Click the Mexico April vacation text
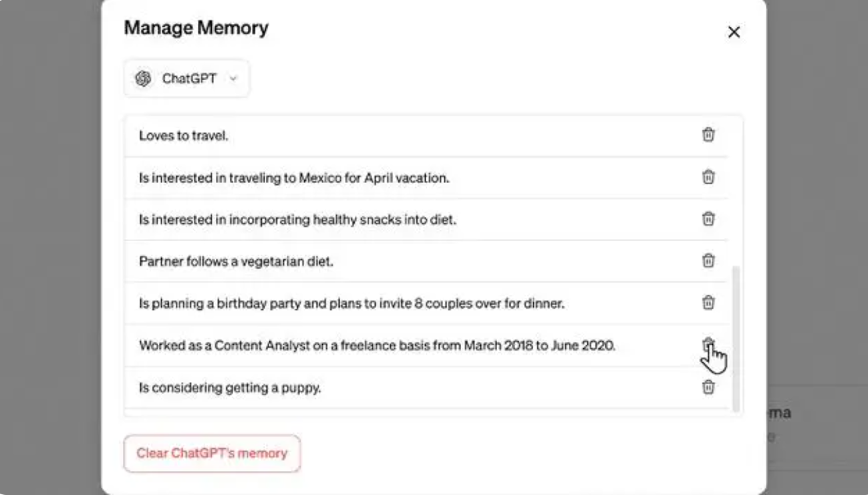Image resolution: width=868 pixels, height=495 pixels. pos(294,178)
